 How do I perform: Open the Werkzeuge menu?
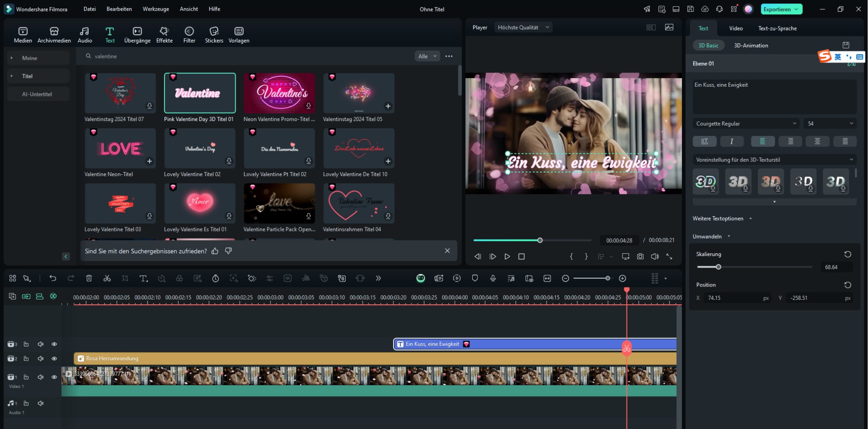click(x=156, y=9)
